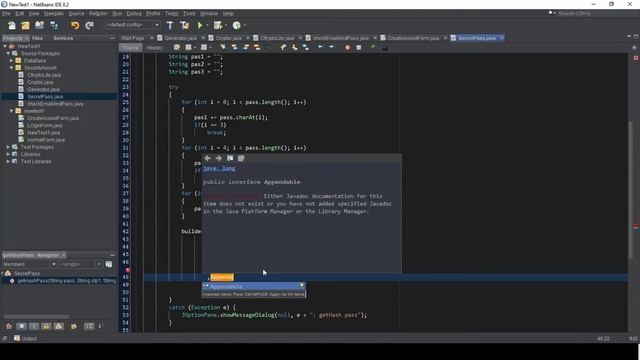Open the Generator.java editor tab
Image resolution: width=640 pixels, height=360 pixels.
(180, 38)
